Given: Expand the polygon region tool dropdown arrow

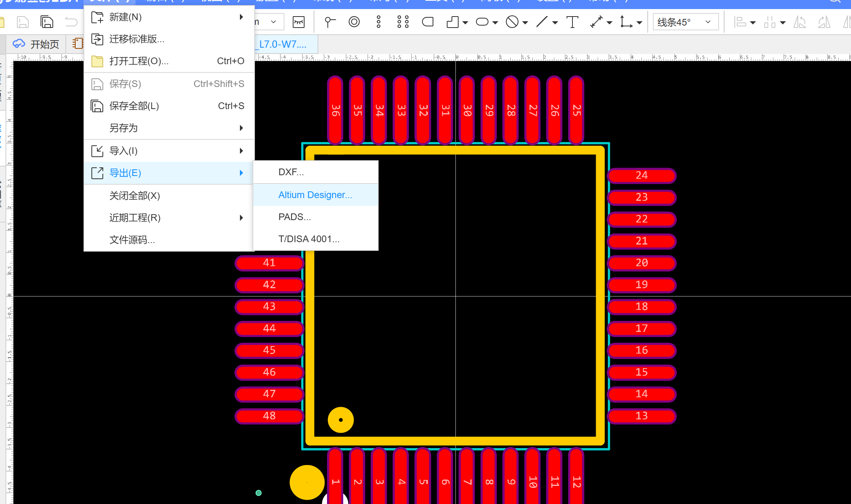Looking at the screenshot, I should pos(465,23).
